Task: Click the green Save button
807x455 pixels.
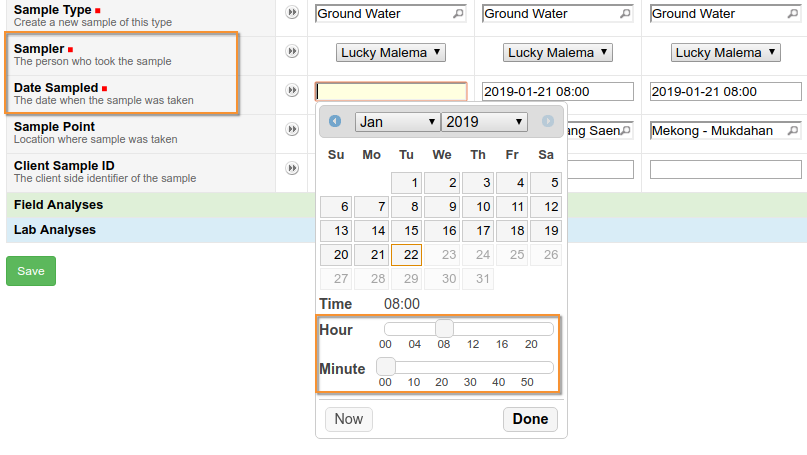Action: point(31,271)
